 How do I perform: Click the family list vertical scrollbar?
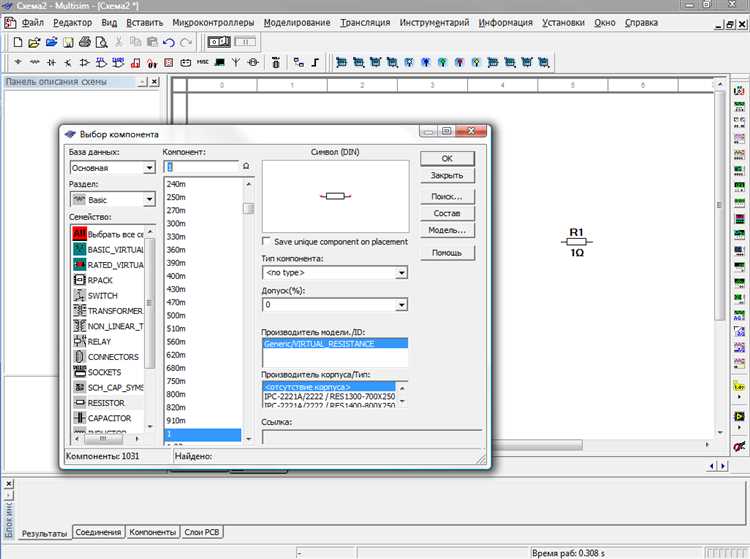[x=150, y=303]
